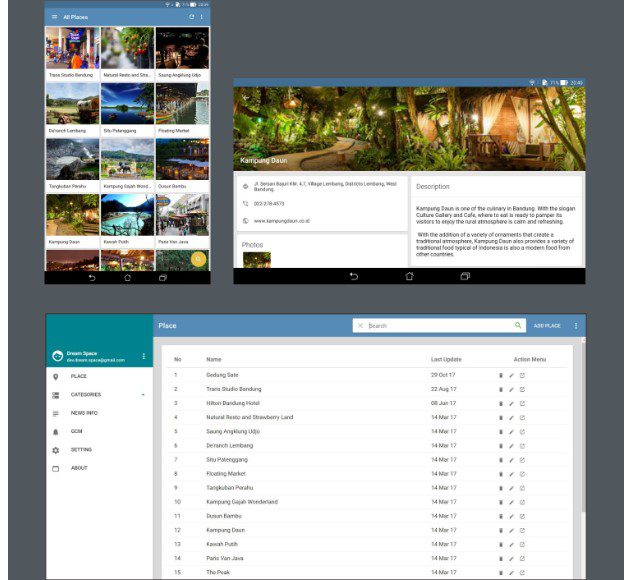
Task: Tap the yellow search floating button
Action: pos(198,259)
